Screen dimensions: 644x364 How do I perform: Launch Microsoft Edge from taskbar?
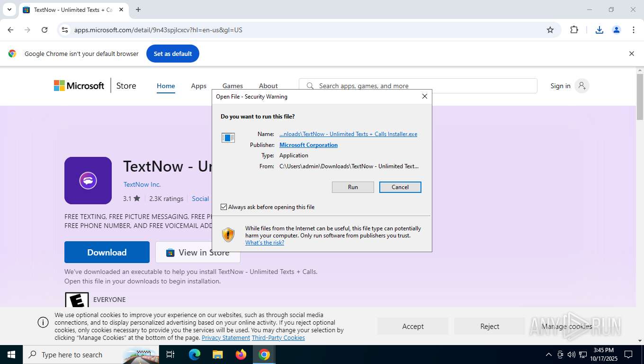tap(195, 355)
